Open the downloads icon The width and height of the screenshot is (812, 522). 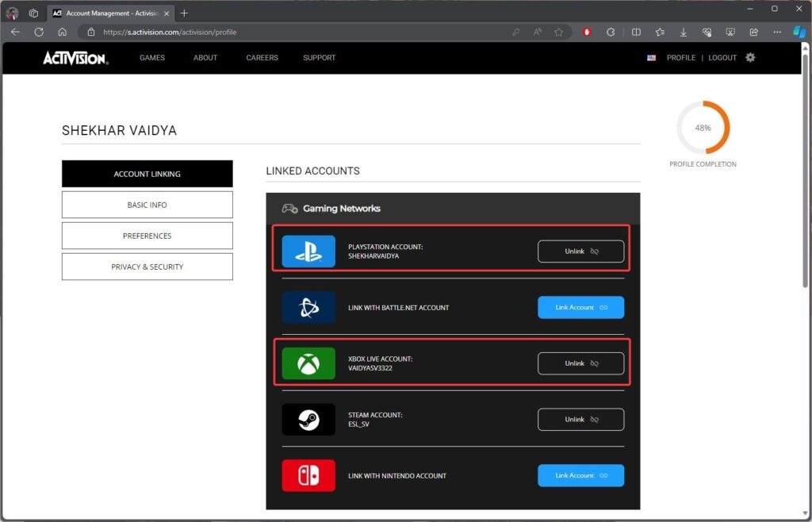[x=684, y=32]
